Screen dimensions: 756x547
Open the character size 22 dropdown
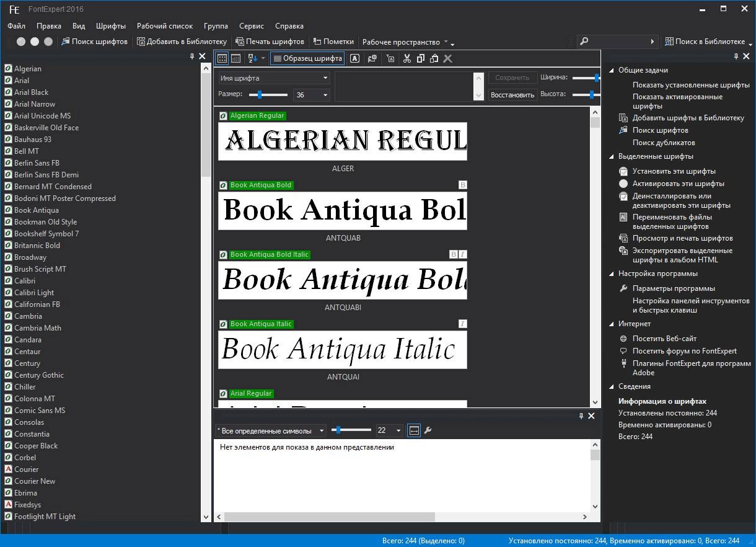tap(390, 430)
